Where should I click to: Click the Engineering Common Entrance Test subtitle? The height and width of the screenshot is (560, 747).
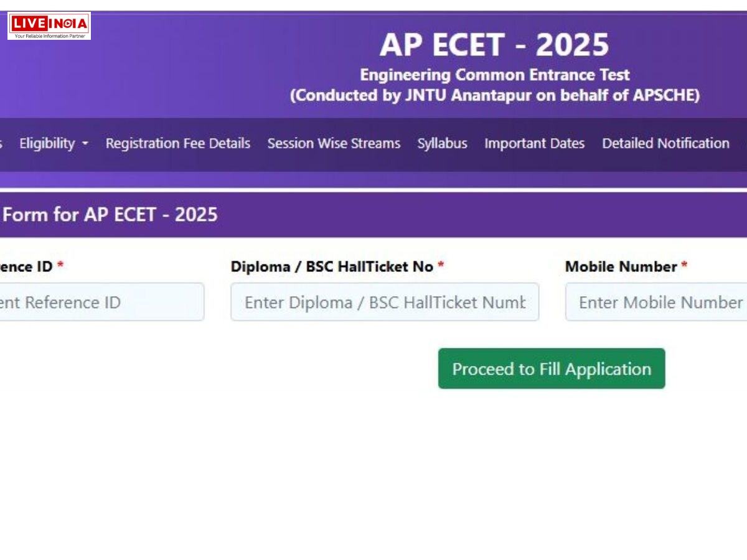[495, 75]
